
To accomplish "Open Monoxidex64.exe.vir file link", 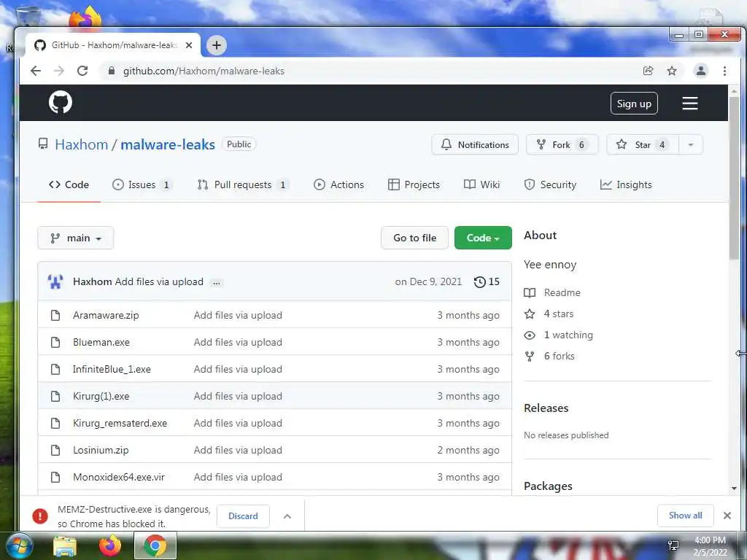I will [119, 477].
